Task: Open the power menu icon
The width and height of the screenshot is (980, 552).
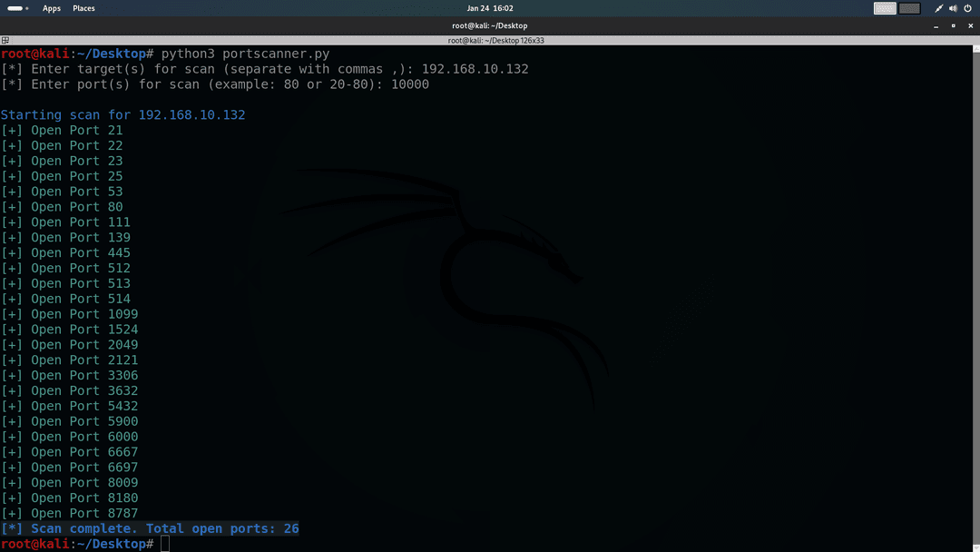Action: tap(968, 8)
